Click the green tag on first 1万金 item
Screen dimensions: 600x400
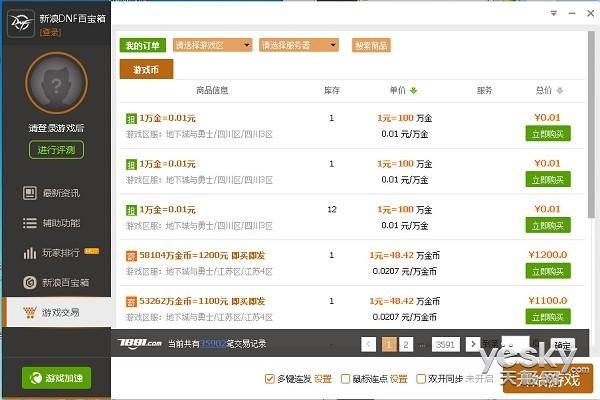tap(131, 119)
